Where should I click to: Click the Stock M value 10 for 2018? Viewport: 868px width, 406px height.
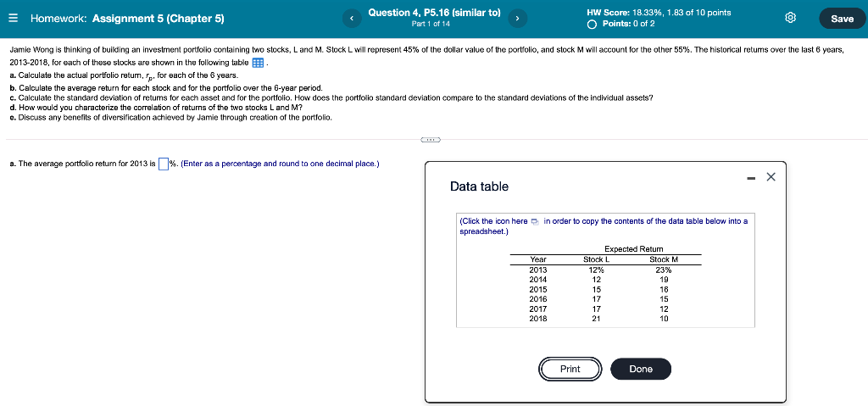point(664,319)
